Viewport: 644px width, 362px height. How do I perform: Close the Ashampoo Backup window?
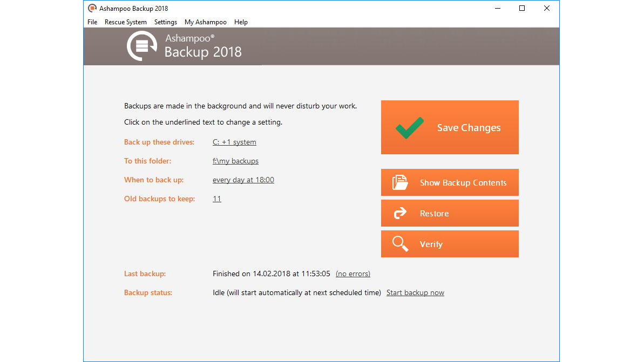point(547,8)
